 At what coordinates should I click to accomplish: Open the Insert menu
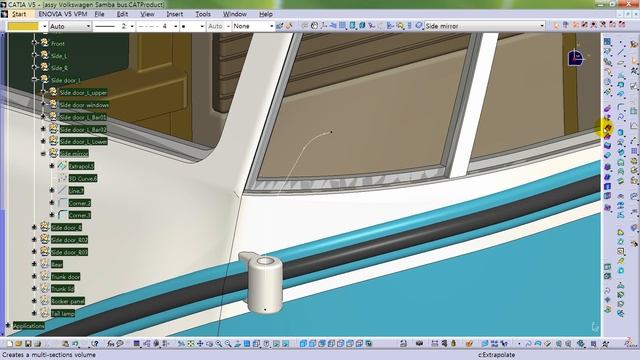coord(174,14)
